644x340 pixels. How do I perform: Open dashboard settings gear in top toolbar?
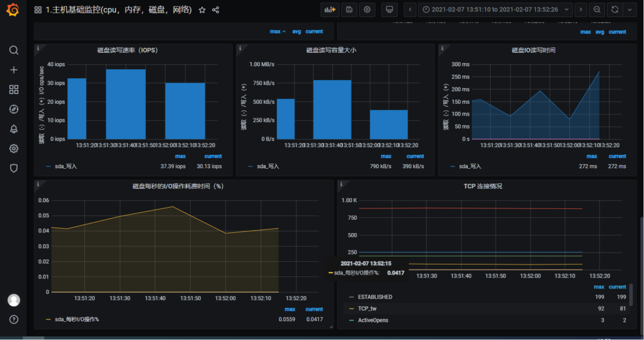coord(367,9)
